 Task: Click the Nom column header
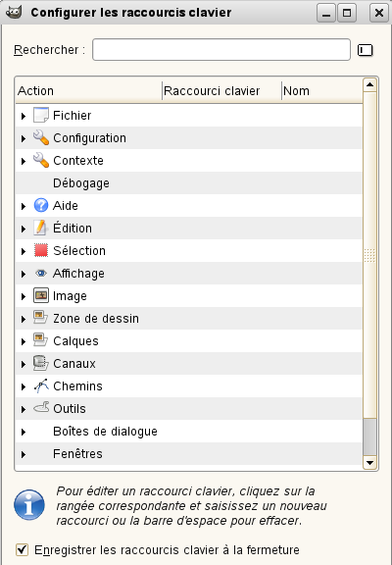(x=321, y=90)
